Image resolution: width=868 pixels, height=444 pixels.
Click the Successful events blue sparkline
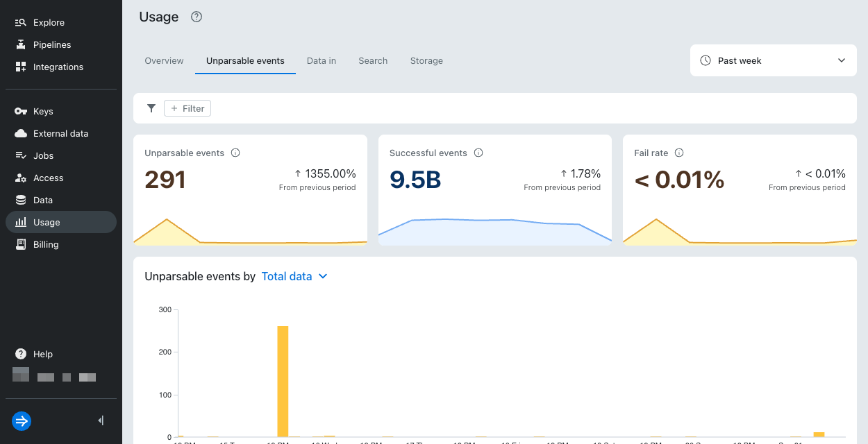click(x=495, y=232)
